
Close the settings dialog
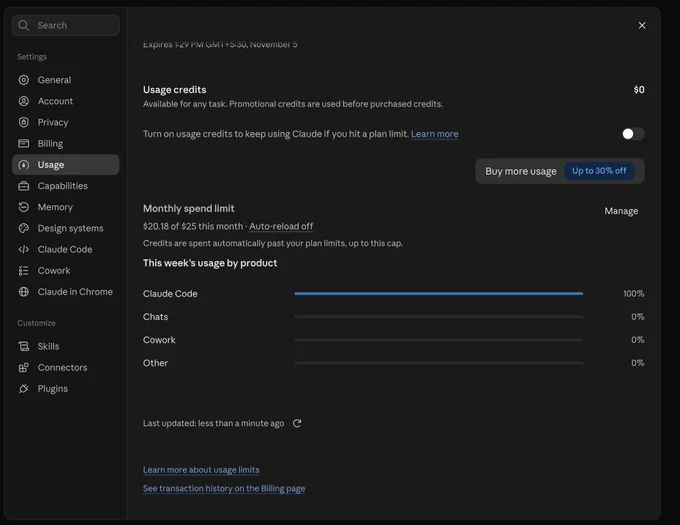[642, 26]
